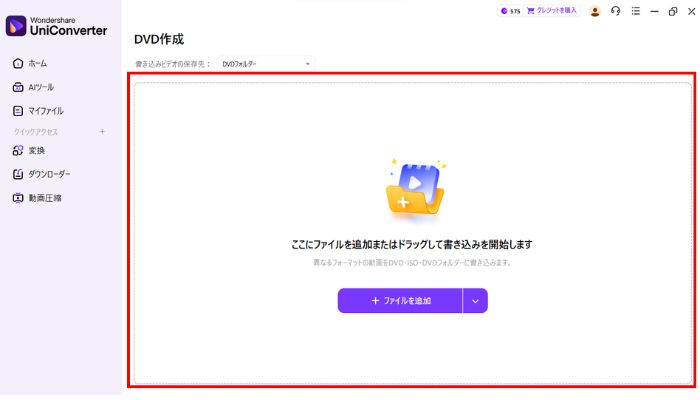This screenshot has height=400, width=700.
Task: Open the hamburger menu icon
Action: (x=636, y=11)
